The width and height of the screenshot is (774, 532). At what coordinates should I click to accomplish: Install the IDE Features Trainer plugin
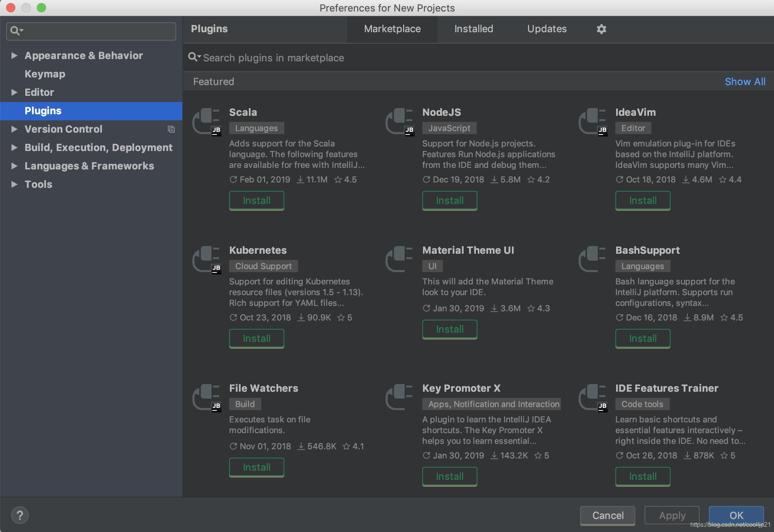(x=643, y=476)
